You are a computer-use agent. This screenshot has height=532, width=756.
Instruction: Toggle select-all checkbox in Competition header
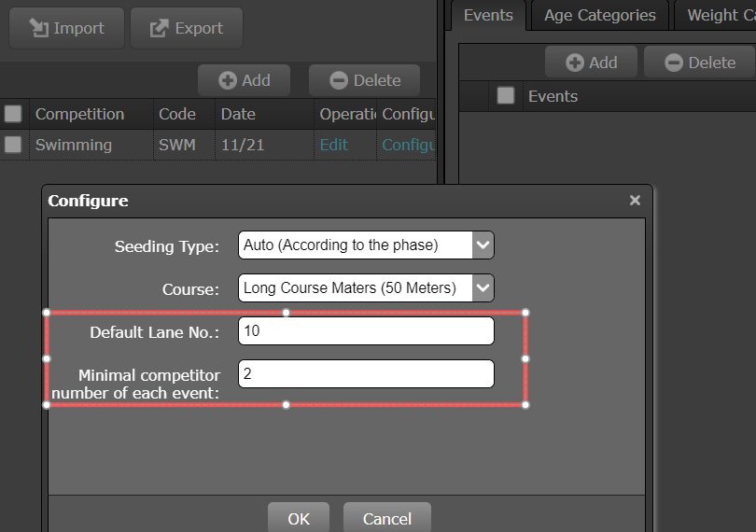click(13, 114)
